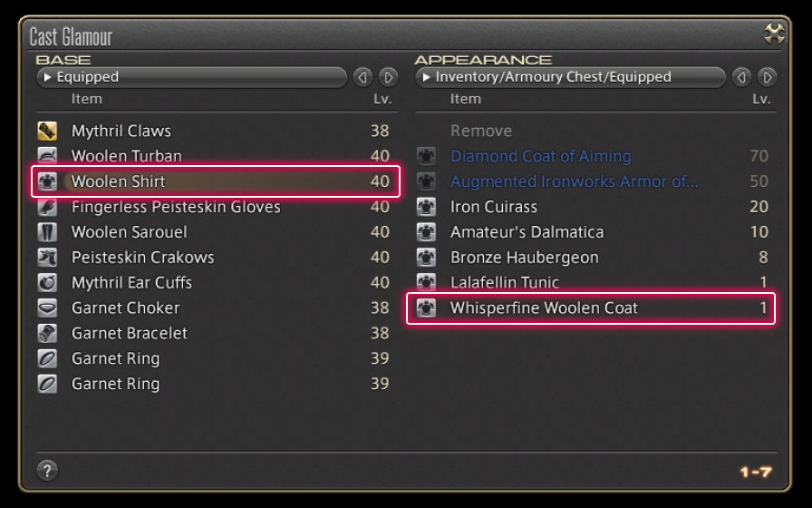Click the Peisteskin Crakows feet icon

tap(47, 258)
